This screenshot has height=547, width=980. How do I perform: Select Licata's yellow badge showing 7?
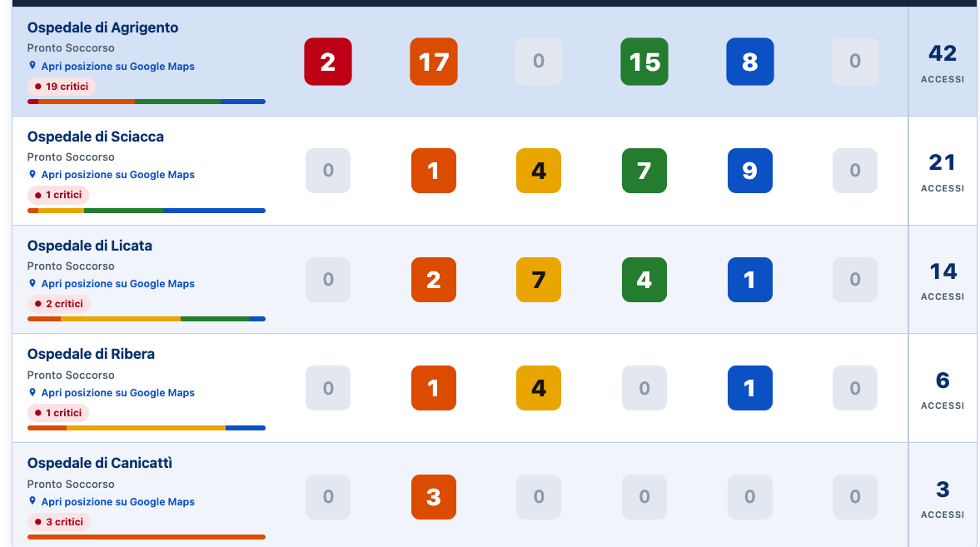click(539, 280)
